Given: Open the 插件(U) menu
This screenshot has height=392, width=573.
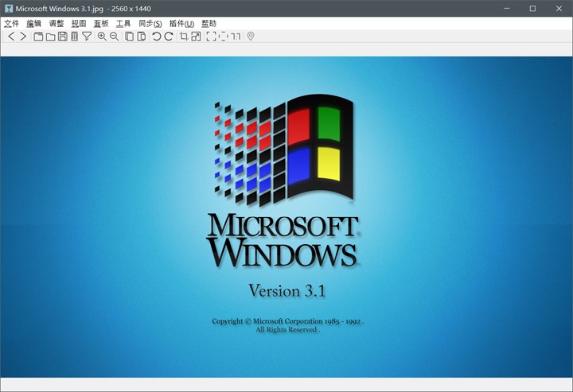Looking at the screenshot, I should coord(181,24).
